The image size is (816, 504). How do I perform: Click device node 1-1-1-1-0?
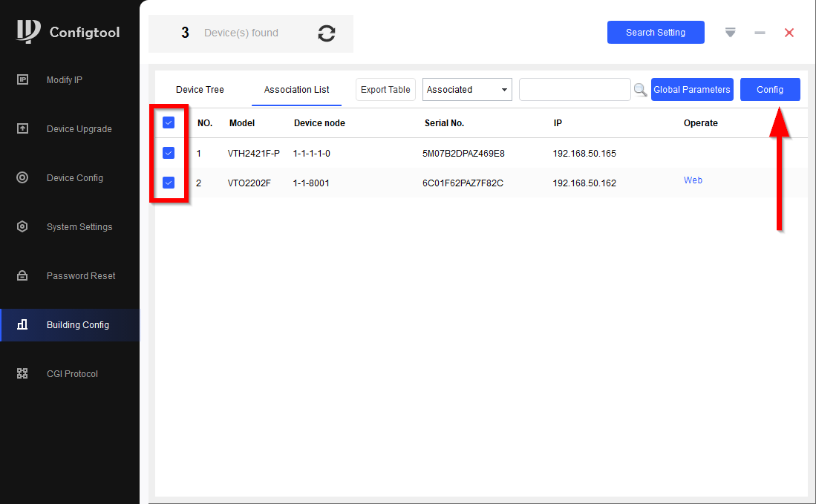312,154
